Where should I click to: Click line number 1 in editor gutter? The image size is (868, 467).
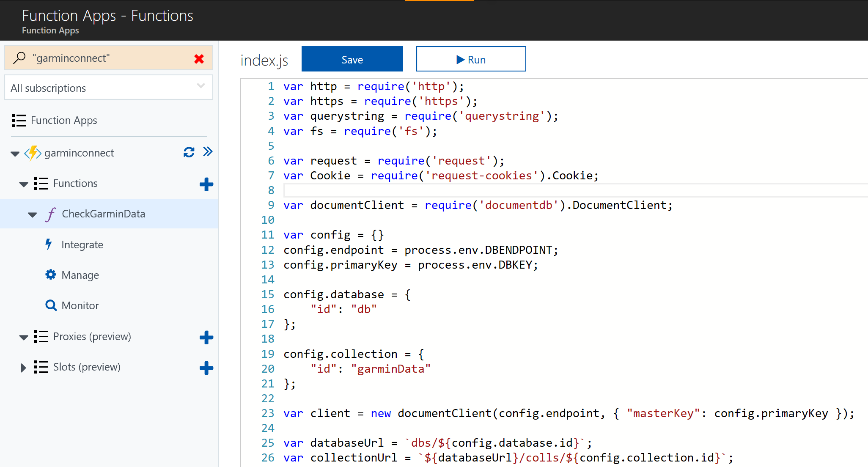tap(271, 86)
